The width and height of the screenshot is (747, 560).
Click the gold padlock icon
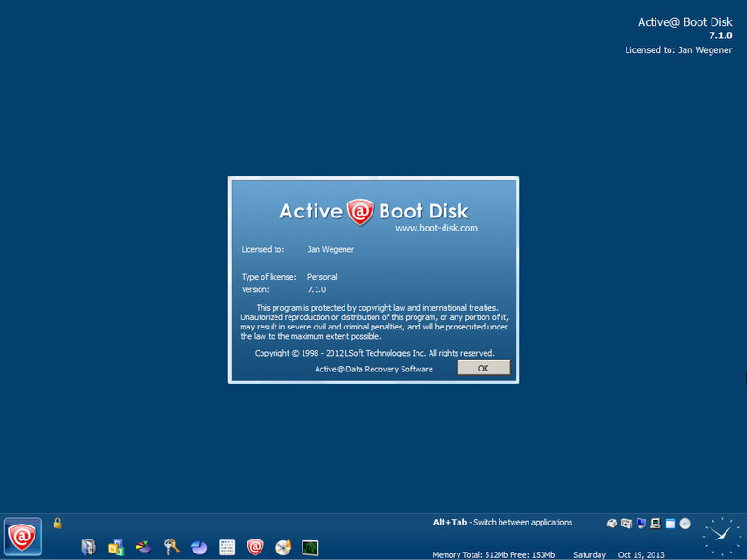[x=57, y=524]
